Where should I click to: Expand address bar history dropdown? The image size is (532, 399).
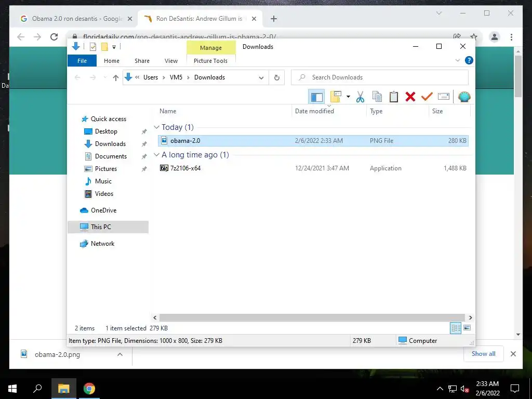261,78
